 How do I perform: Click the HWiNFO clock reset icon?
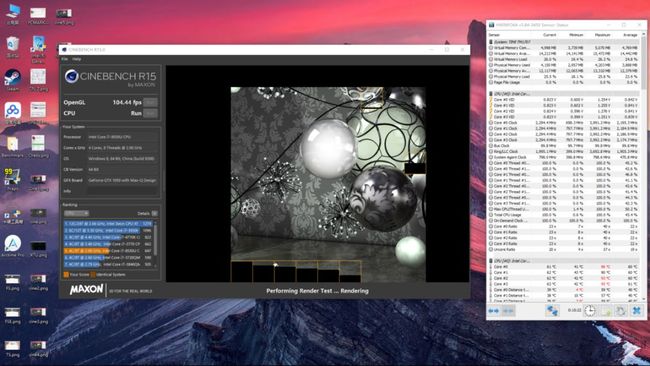(x=589, y=310)
